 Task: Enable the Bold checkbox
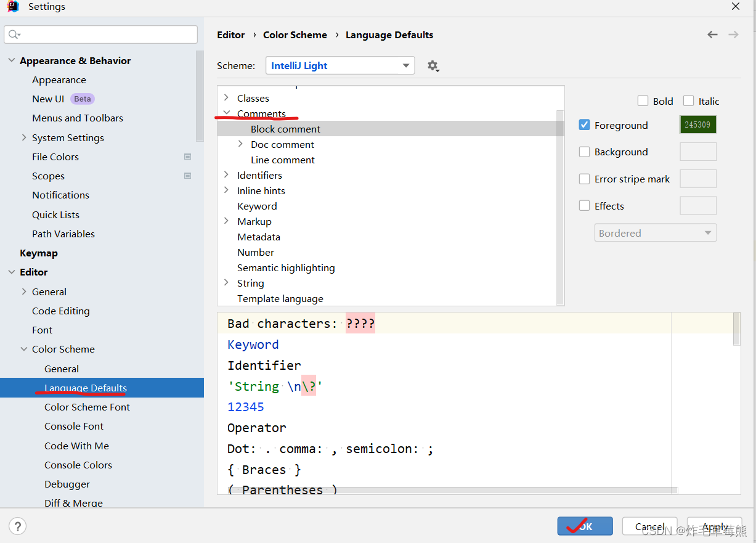pyautogui.click(x=643, y=101)
